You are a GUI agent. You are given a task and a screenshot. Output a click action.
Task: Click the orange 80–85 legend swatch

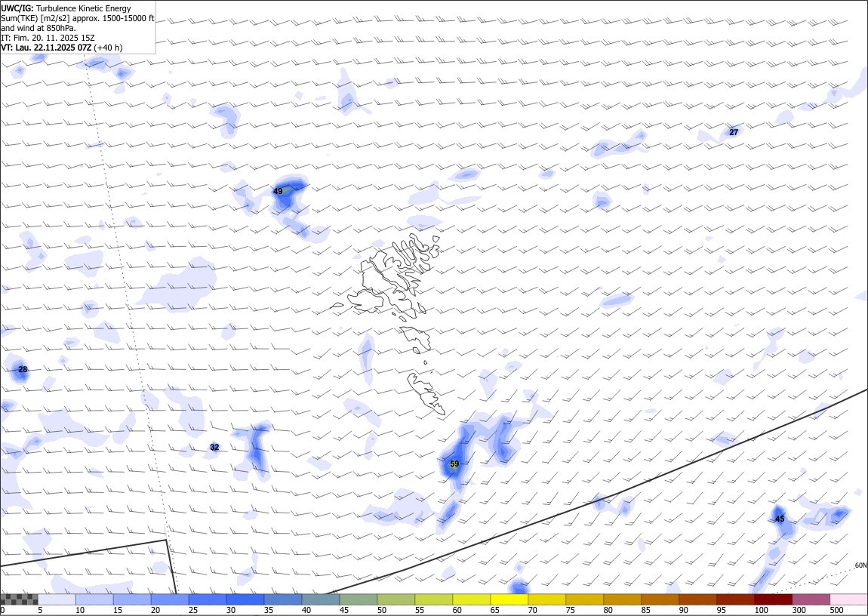pyautogui.click(x=622, y=599)
